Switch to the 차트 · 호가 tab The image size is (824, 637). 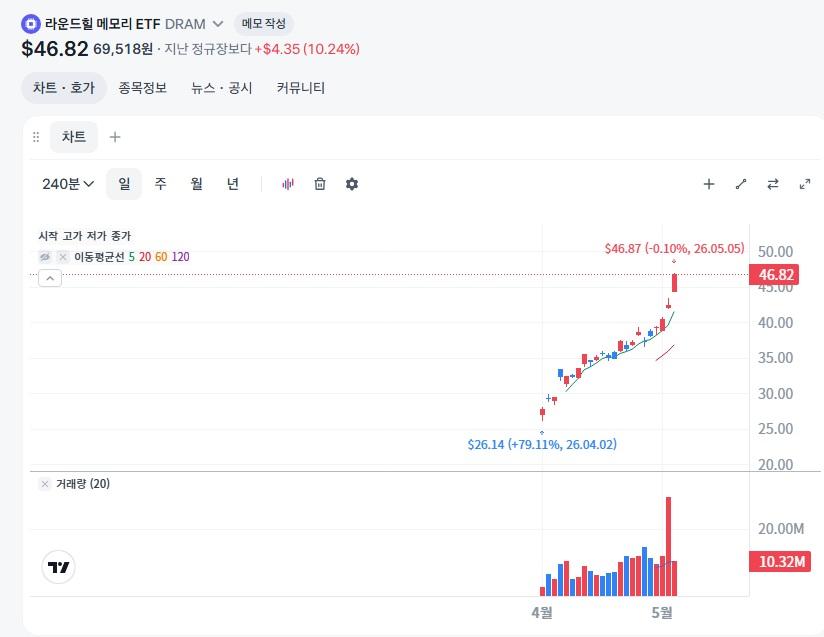[x=64, y=88]
